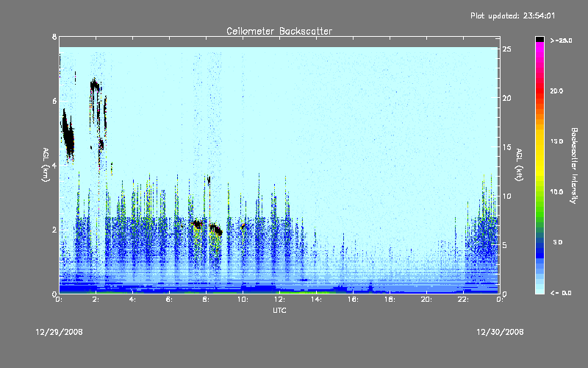Select the "2" tick on the km axis
This screenshot has height=368, width=588.
click(54, 230)
